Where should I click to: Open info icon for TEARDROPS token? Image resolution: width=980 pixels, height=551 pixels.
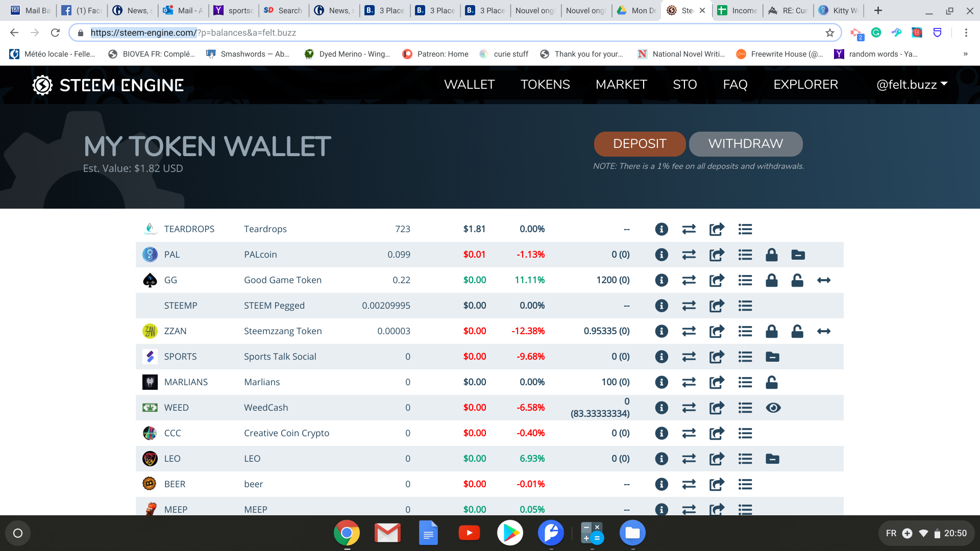[661, 229]
